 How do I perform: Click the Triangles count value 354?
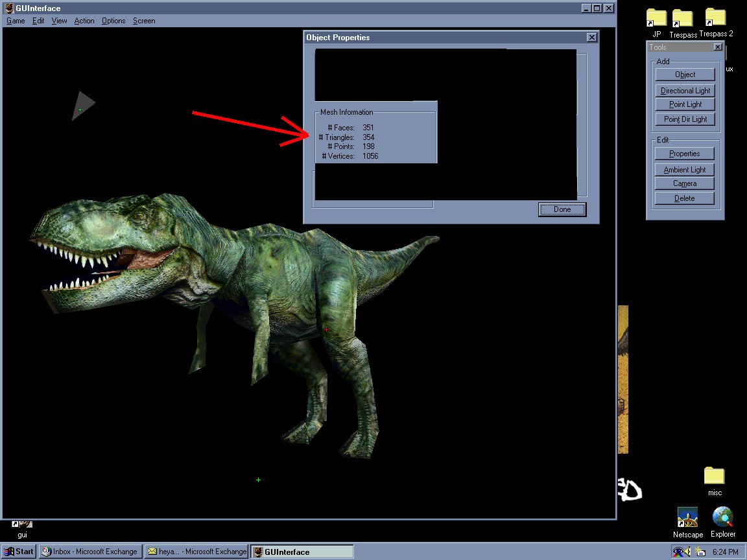(x=368, y=137)
